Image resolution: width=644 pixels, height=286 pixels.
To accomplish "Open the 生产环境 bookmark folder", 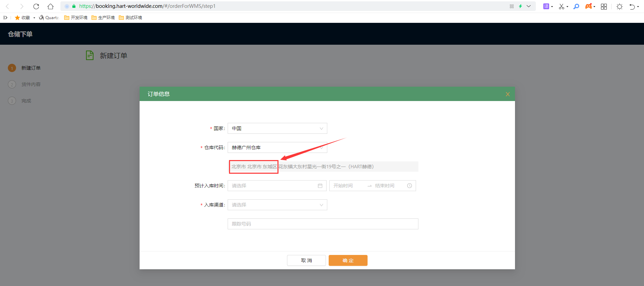I will 103,18.
